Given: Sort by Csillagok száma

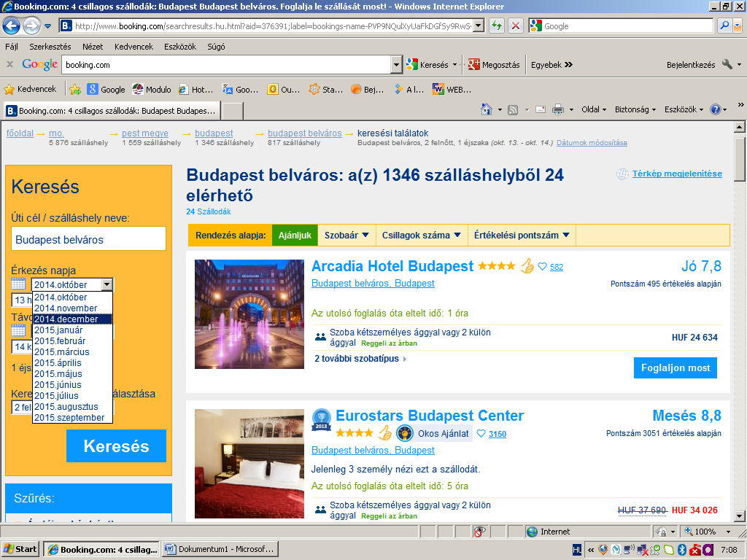Looking at the screenshot, I should coord(421,236).
